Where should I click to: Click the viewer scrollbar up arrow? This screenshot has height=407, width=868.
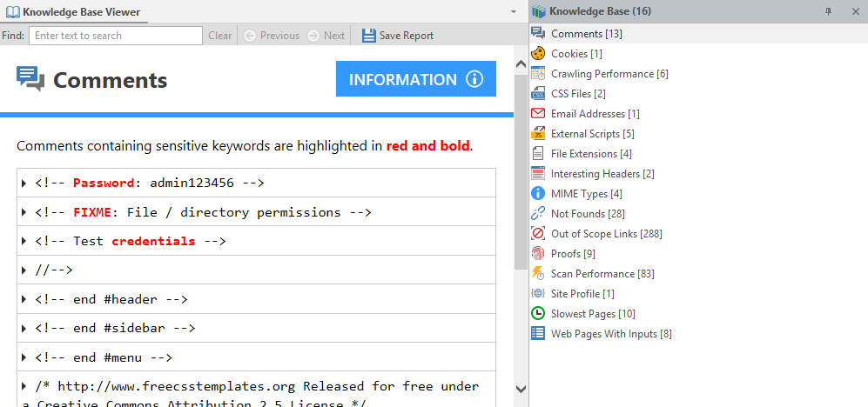click(521, 63)
